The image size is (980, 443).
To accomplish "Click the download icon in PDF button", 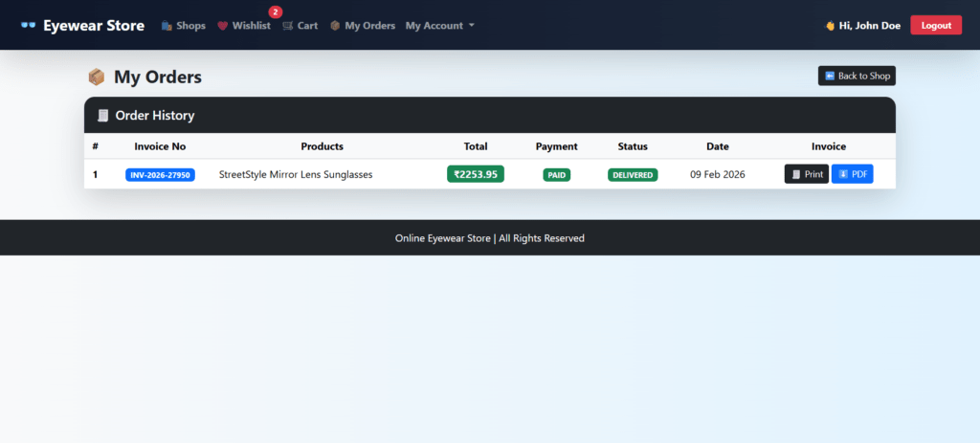I will click(842, 174).
